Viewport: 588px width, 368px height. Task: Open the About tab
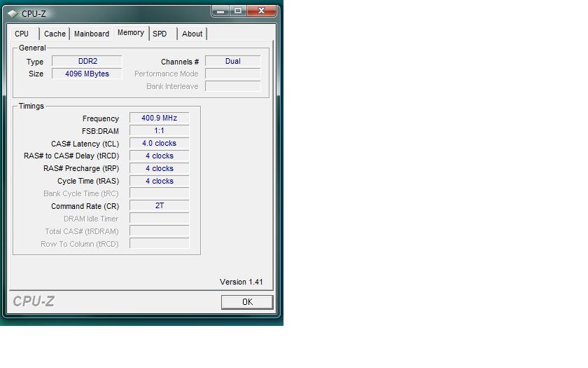tap(192, 34)
